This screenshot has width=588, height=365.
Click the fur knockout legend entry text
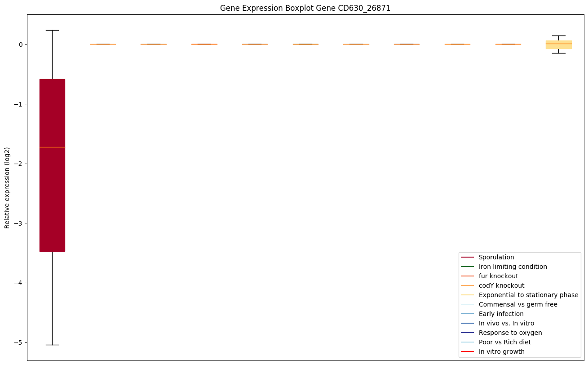coord(498,276)
